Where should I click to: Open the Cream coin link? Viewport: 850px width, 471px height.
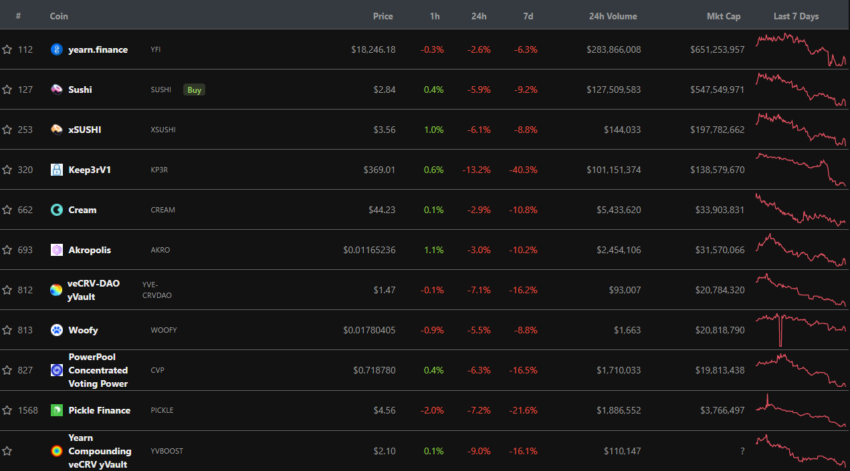[82, 210]
